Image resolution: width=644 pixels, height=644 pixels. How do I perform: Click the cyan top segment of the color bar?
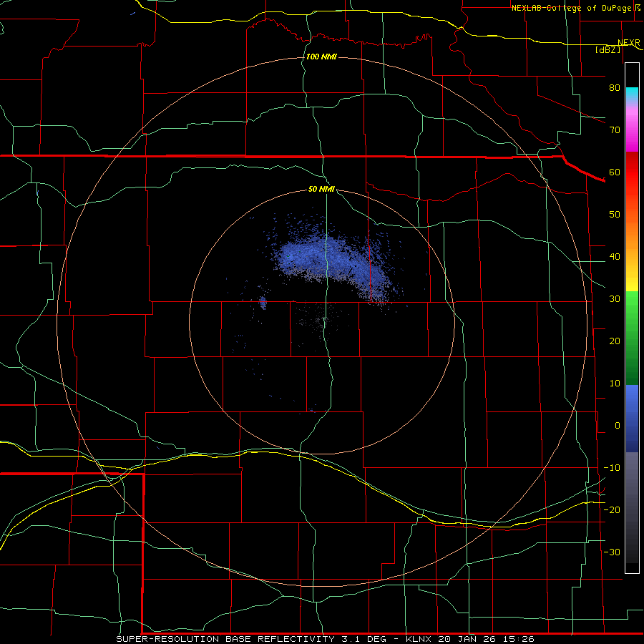click(x=632, y=94)
